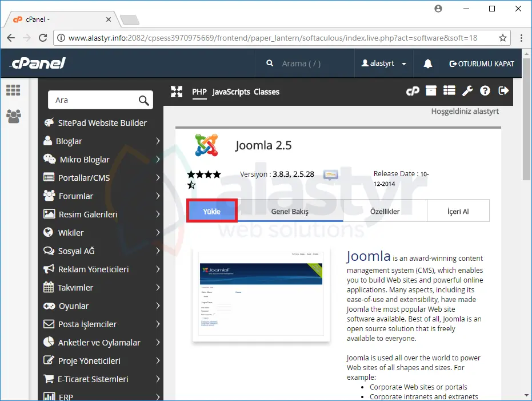Expand the Sosyal AĞ category

click(101, 251)
